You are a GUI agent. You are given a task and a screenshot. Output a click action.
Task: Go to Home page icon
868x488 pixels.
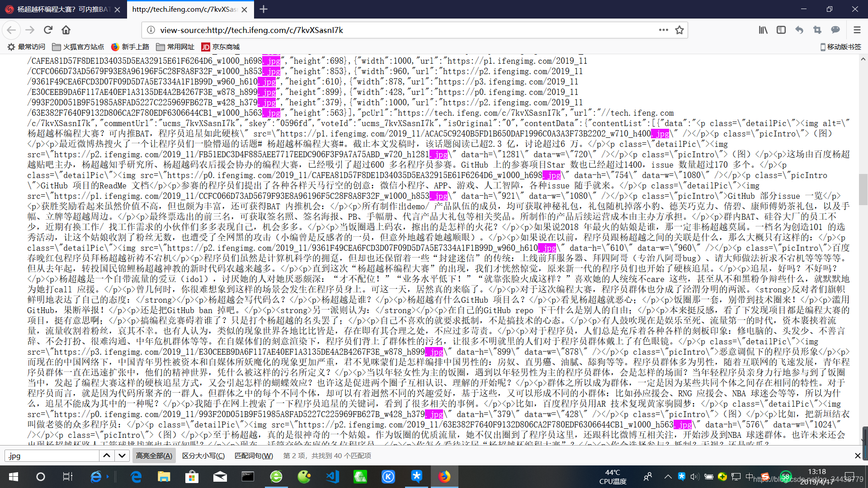pos(66,30)
